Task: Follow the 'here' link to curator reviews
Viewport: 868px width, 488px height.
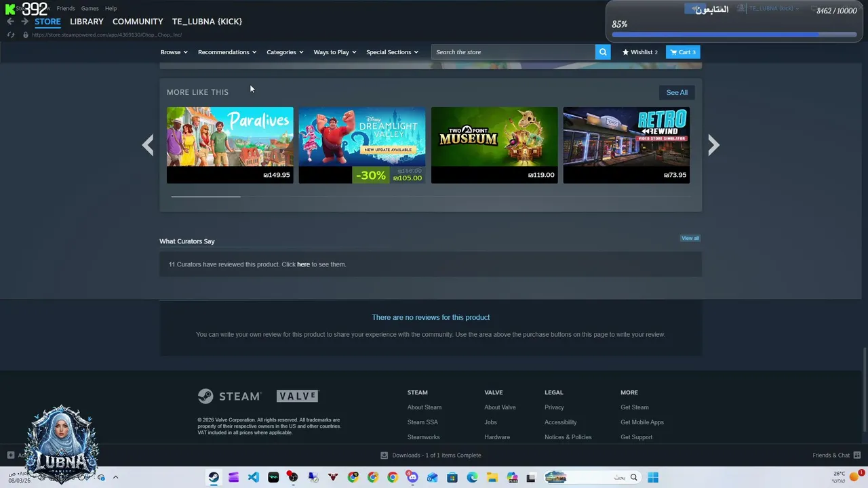Action: pos(303,264)
